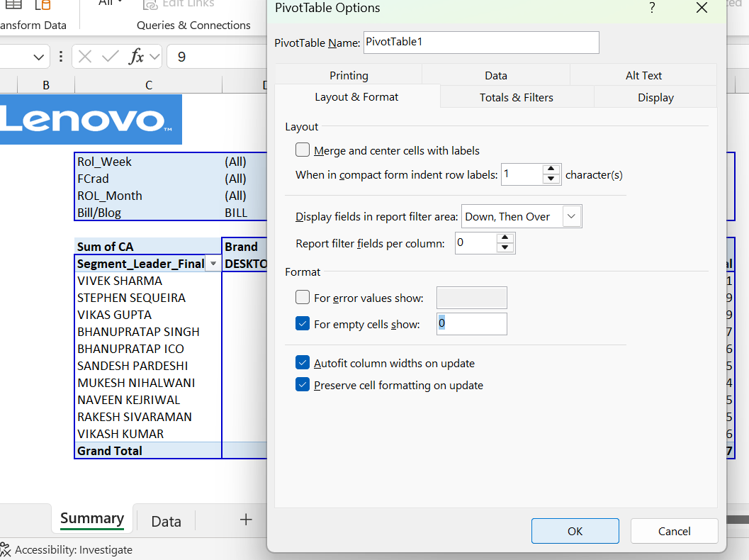Enable Merge and center cells with labels
The image size is (749, 560).
[303, 150]
